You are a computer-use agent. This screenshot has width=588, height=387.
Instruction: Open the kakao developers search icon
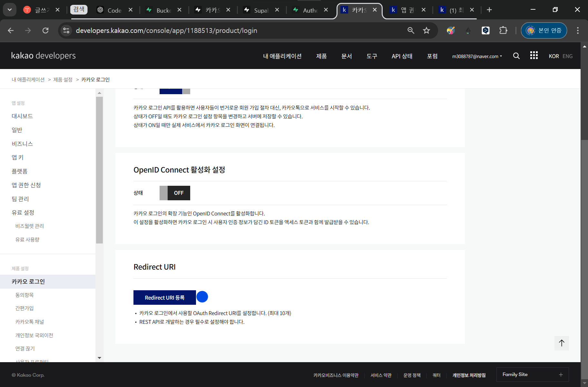point(516,56)
